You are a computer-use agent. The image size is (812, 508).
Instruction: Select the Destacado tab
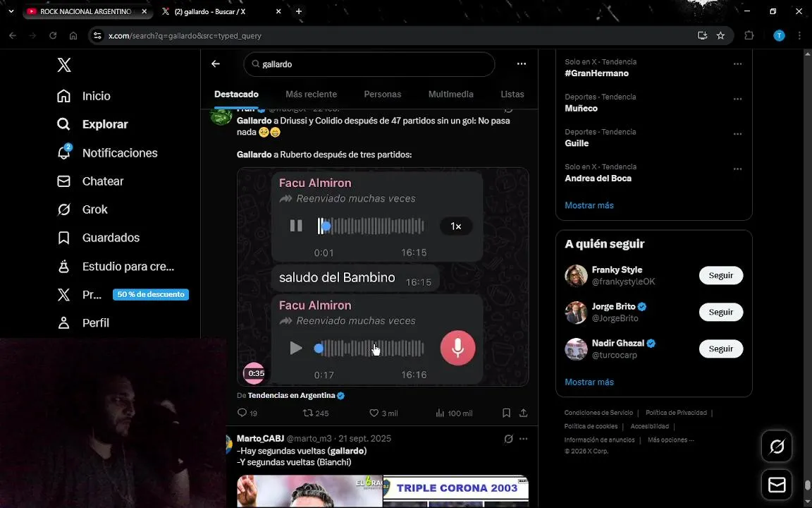(x=236, y=95)
